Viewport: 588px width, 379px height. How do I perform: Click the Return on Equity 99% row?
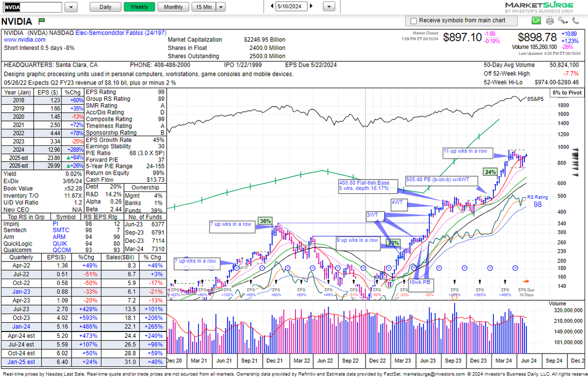point(125,173)
